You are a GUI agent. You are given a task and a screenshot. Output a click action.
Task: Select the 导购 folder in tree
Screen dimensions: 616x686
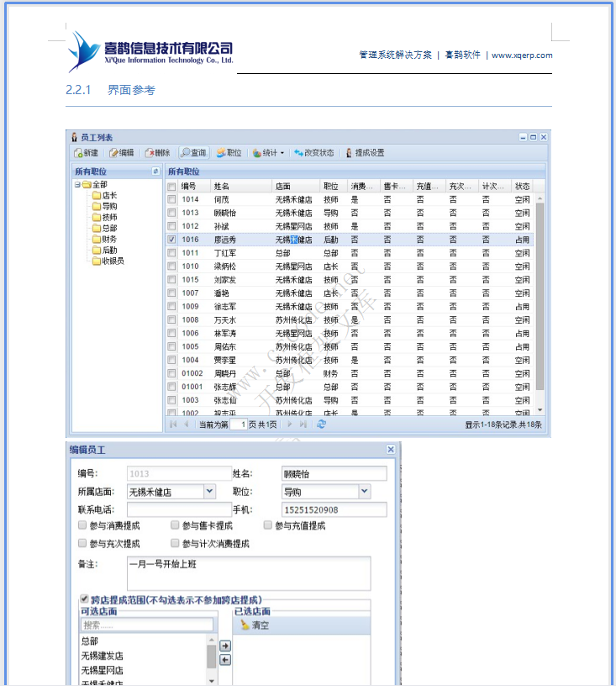tap(105, 207)
